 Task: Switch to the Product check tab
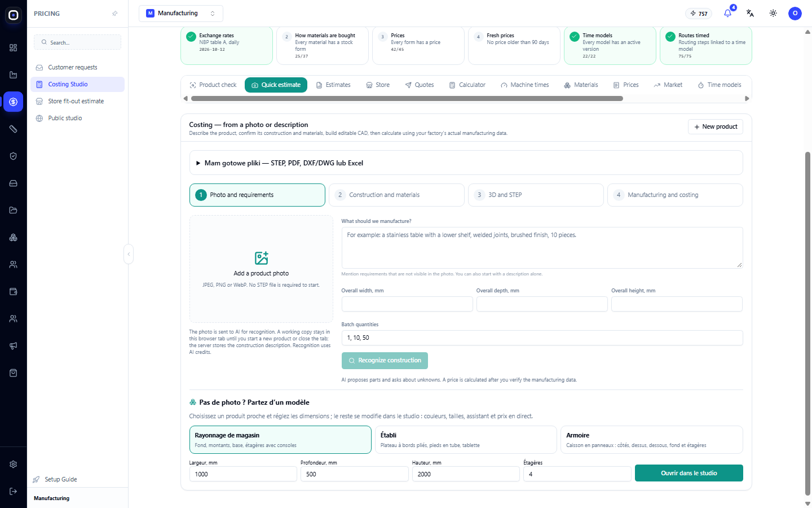(x=213, y=85)
